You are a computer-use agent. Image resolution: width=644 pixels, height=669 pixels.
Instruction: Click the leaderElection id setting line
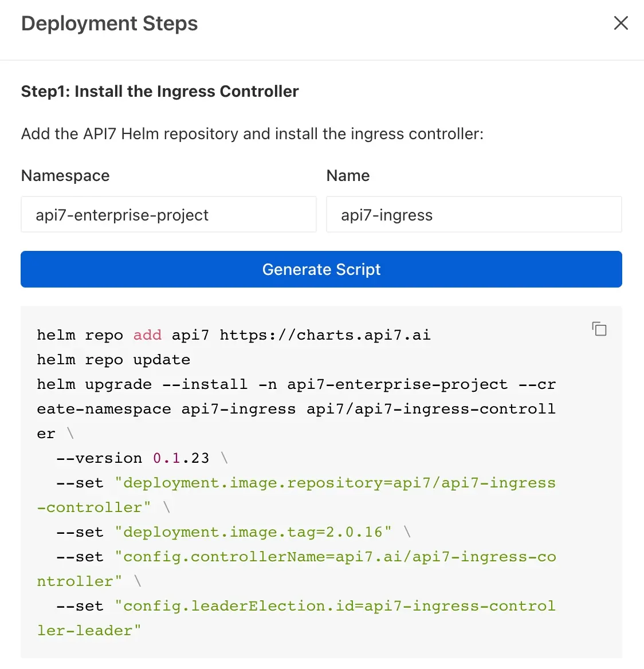[x=296, y=605]
